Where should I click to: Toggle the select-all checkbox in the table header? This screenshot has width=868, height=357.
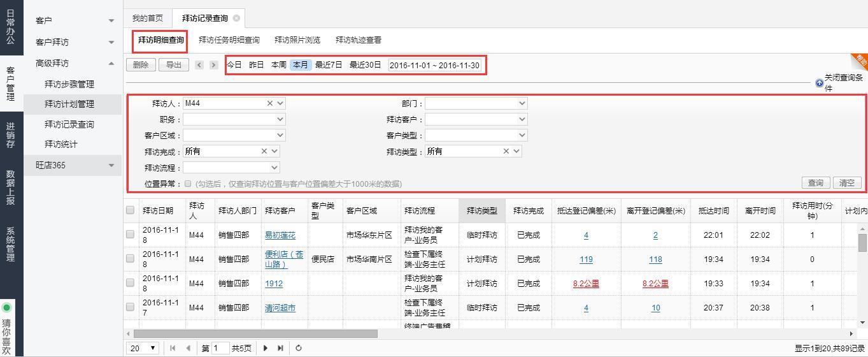pyautogui.click(x=131, y=210)
